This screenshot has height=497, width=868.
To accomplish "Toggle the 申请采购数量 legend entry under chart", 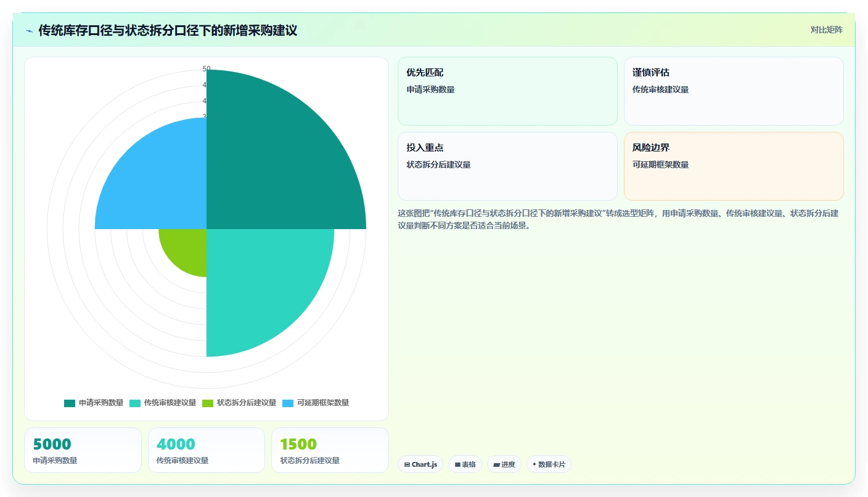I will click(94, 403).
